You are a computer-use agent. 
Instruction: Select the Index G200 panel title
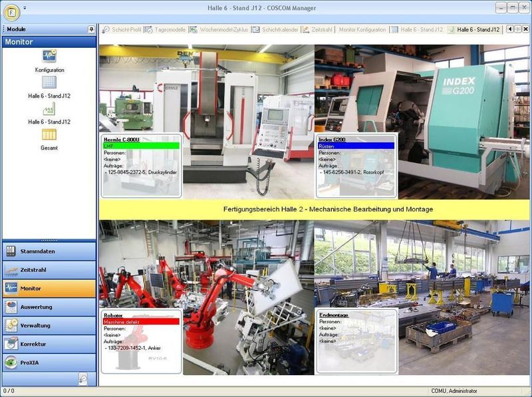[332, 140]
